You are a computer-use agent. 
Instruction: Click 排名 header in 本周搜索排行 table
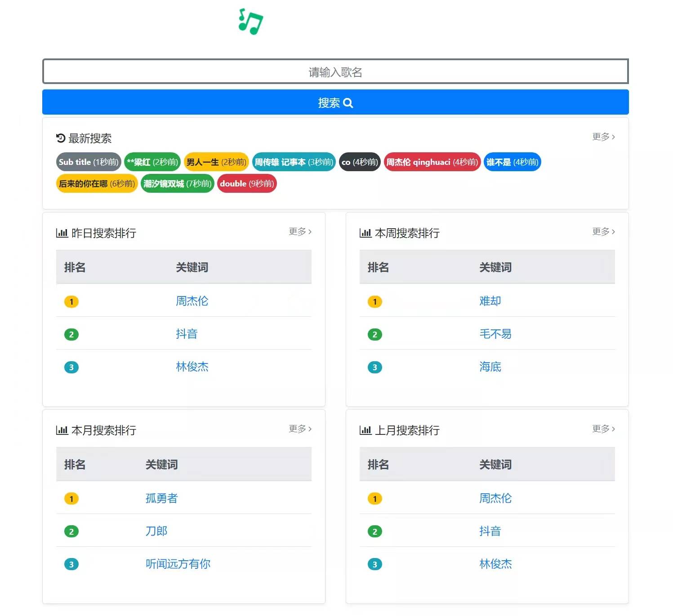(x=379, y=267)
